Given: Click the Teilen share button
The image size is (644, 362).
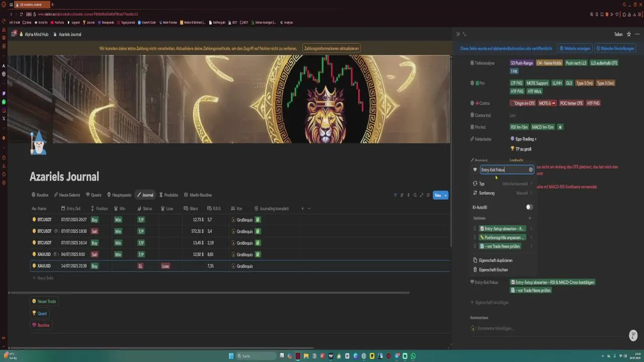Looking at the screenshot, I should pos(618,34).
